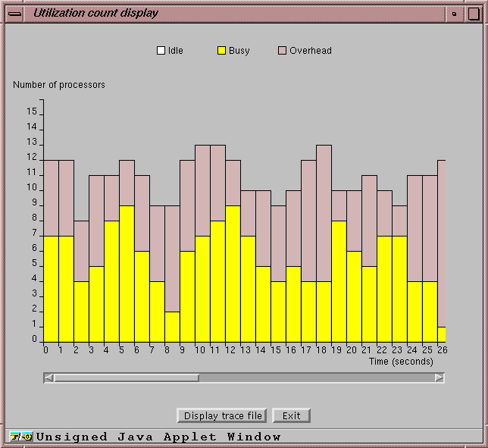The image size is (488, 448).
Task: Click the scrollbar left arrow
Action: pos(48,378)
